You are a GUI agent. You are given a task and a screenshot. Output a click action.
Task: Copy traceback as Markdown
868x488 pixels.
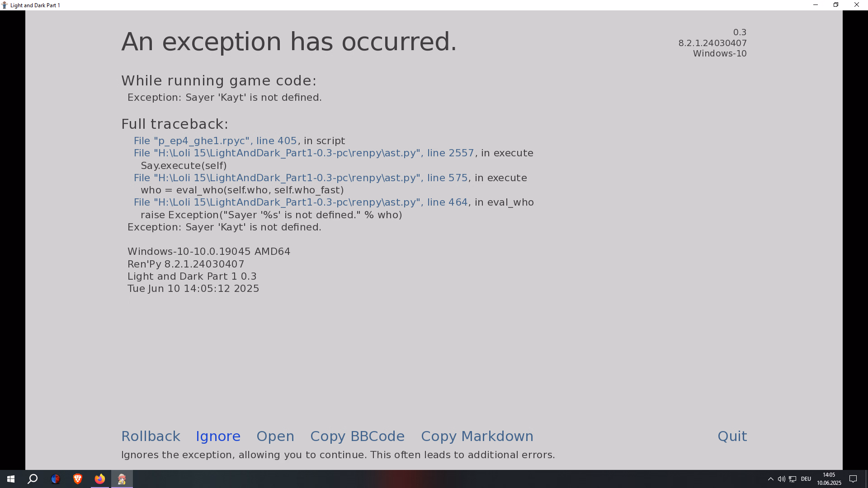pyautogui.click(x=477, y=436)
